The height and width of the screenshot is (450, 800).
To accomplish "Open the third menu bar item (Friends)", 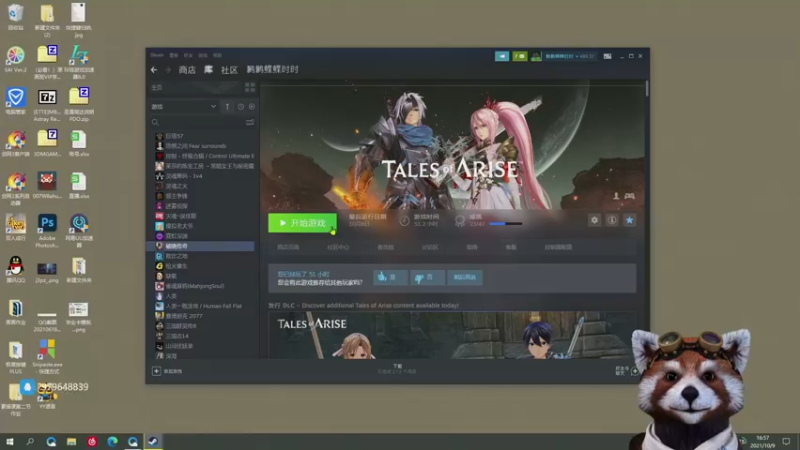I will (x=188, y=55).
